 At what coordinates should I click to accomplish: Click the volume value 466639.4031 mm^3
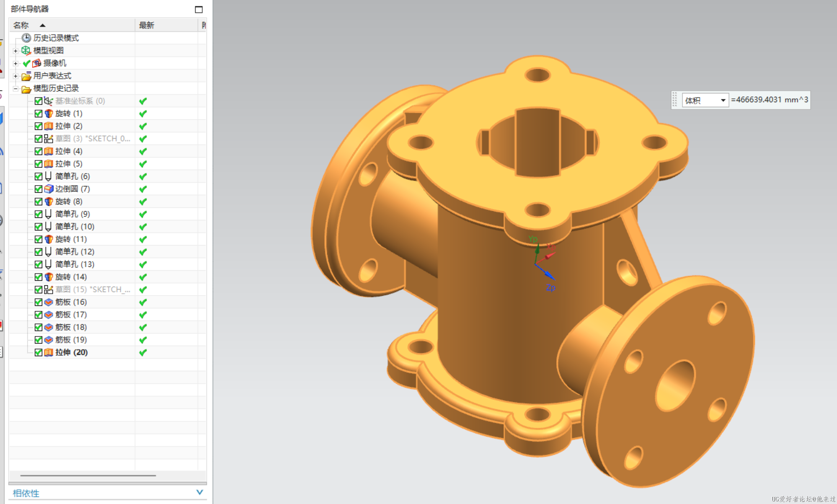[770, 100]
